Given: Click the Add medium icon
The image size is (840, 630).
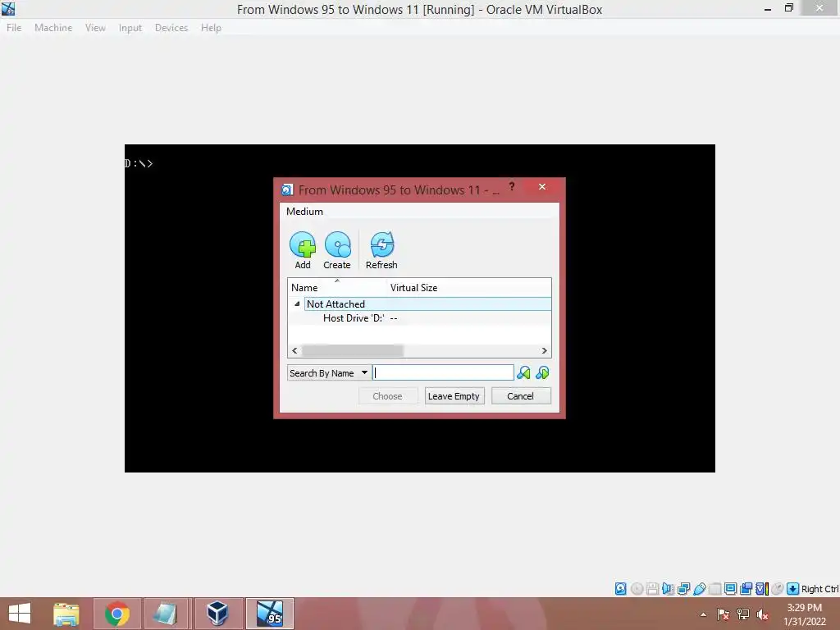Looking at the screenshot, I should [x=303, y=244].
